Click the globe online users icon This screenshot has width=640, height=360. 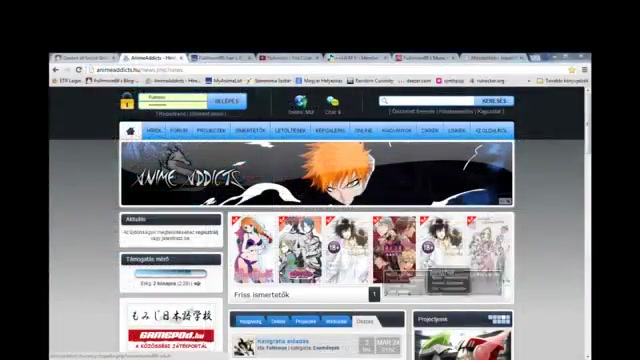click(300, 101)
